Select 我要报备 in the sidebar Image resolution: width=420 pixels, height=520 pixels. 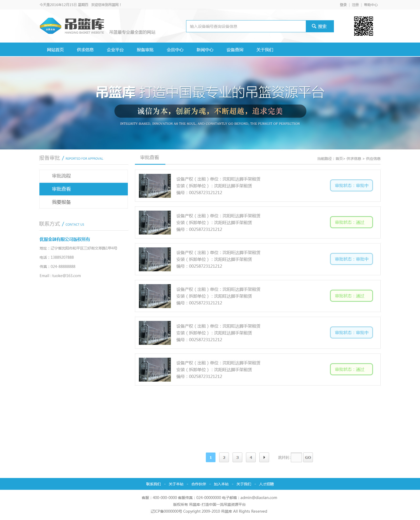61,202
